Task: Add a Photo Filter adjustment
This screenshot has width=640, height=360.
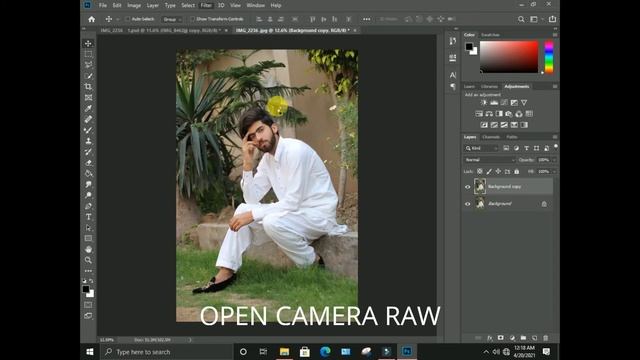Action: 509,114
